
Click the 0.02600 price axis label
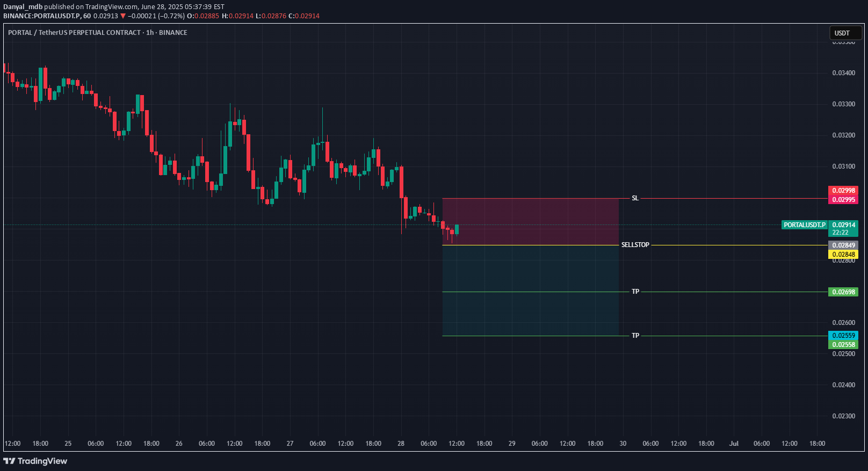[843, 323]
